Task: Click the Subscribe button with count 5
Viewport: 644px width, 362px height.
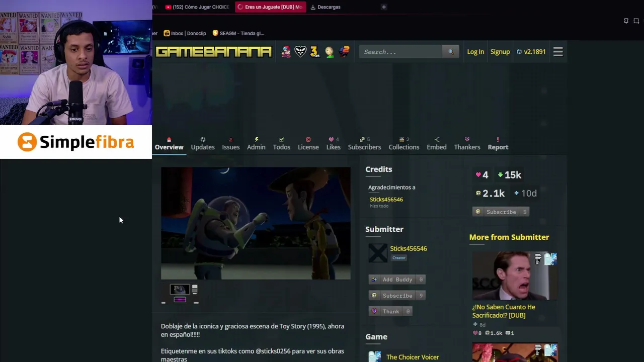Action: [501, 212]
